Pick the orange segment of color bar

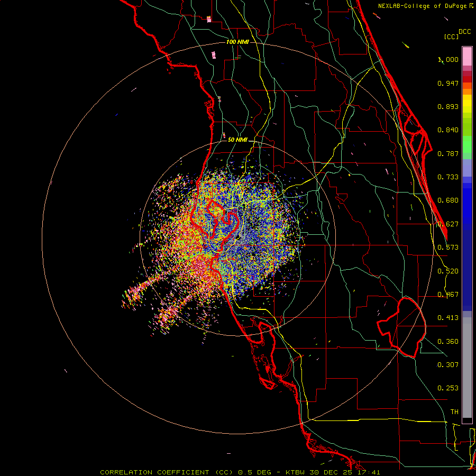click(467, 91)
